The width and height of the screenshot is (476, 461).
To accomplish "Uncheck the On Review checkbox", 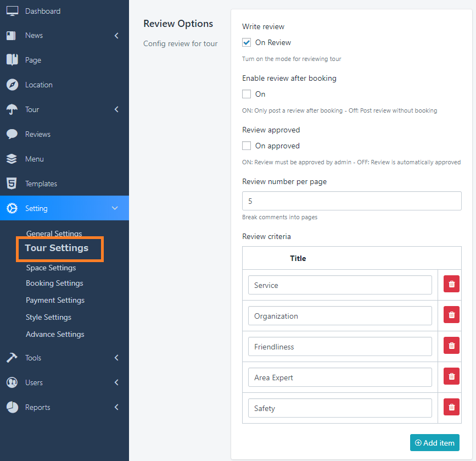I will click(x=247, y=43).
